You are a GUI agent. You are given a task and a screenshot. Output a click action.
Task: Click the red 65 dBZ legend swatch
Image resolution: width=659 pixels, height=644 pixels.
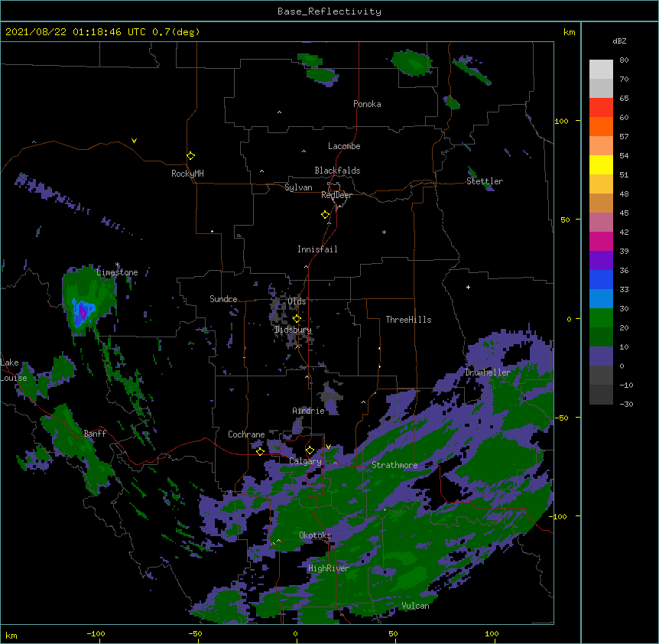(x=601, y=108)
